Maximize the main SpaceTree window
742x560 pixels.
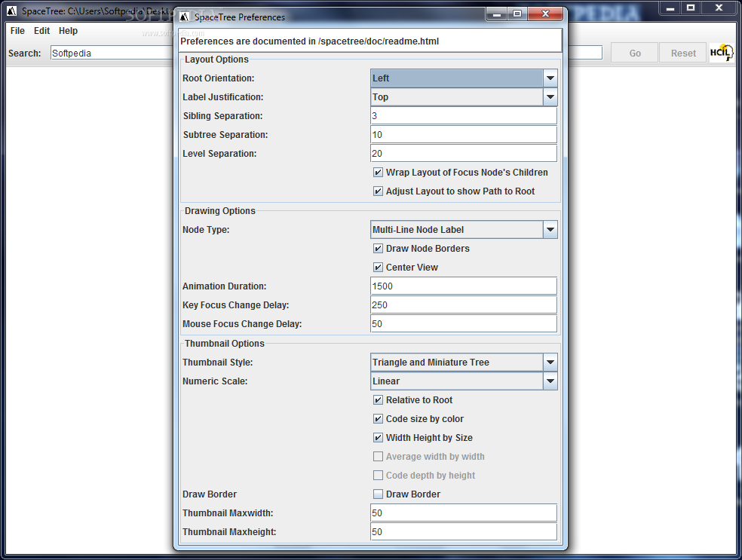click(691, 8)
